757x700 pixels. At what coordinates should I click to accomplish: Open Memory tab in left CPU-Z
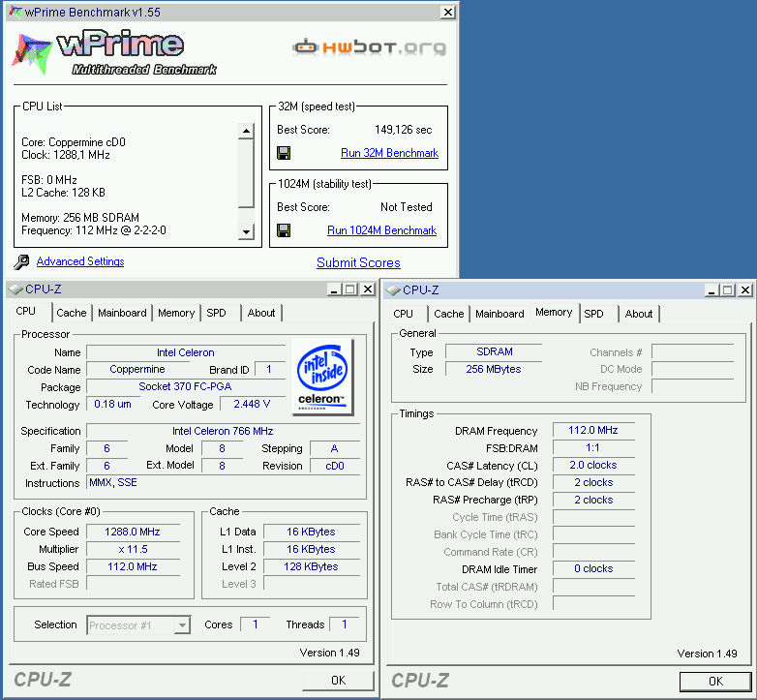[176, 313]
